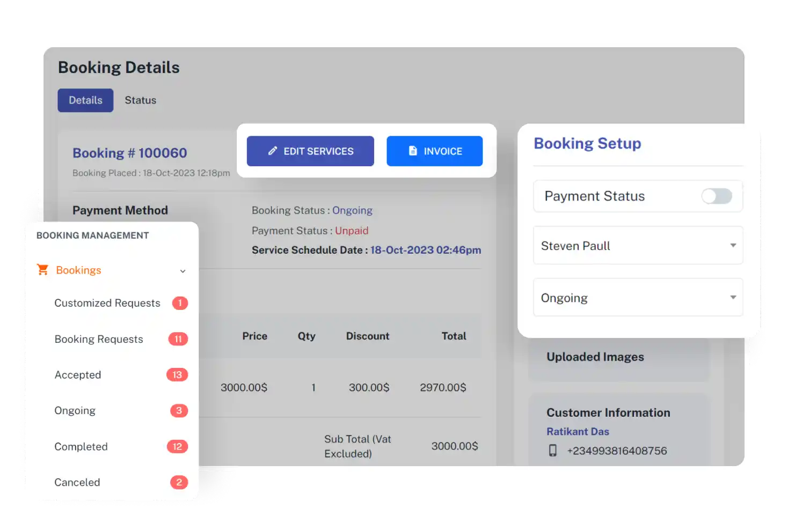The height and width of the screenshot is (532, 788).
Task: Open Ongoing bookings in sidebar
Action: 75,411
